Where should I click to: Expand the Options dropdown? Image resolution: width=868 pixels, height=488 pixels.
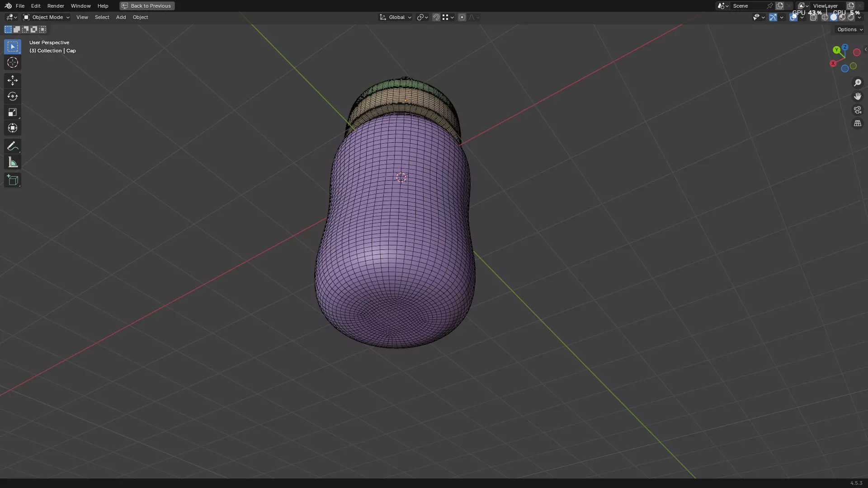click(849, 29)
